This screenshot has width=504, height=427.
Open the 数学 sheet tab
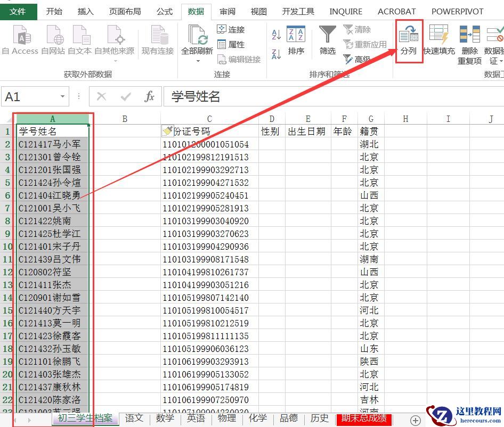coord(165,418)
